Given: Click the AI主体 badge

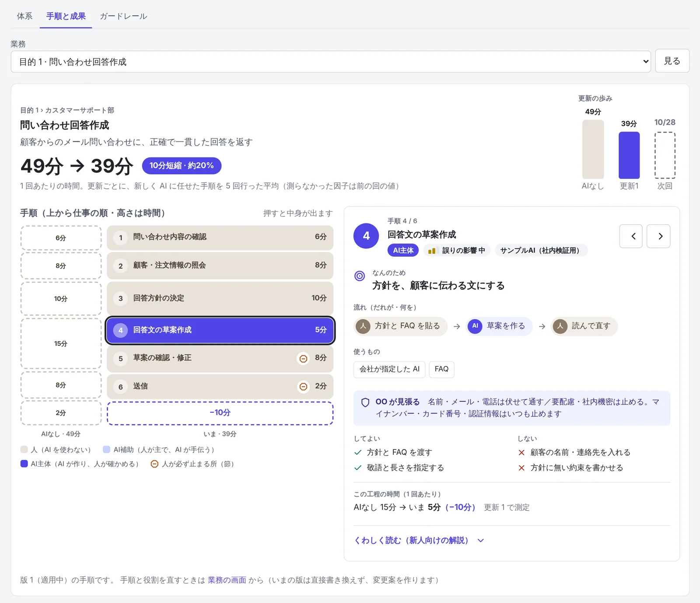Looking at the screenshot, I should pyautogui.click(x=403, y=251).
